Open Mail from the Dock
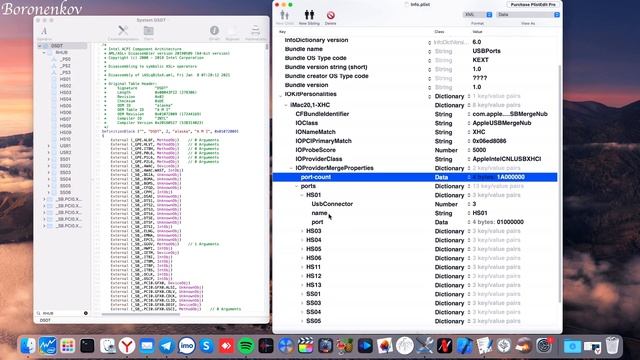Screen dimensions: 640x360 click(147, 346)
